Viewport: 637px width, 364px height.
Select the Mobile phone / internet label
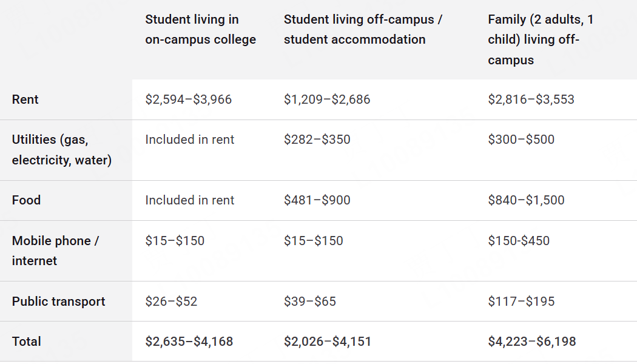pos(55,251)
